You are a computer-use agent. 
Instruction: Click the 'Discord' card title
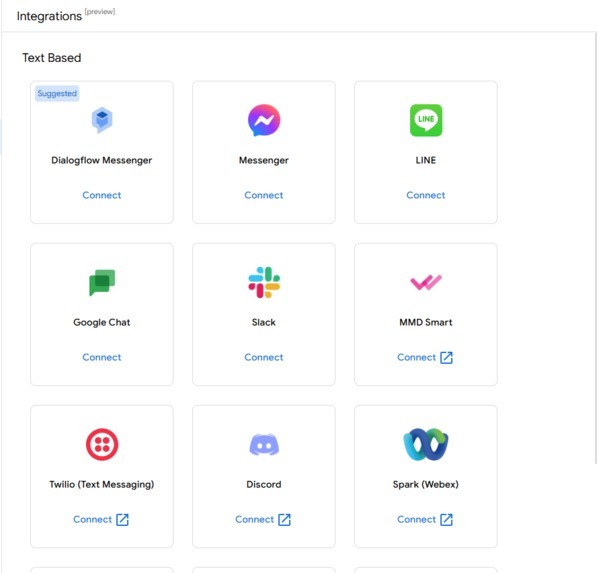coord(264,485)
